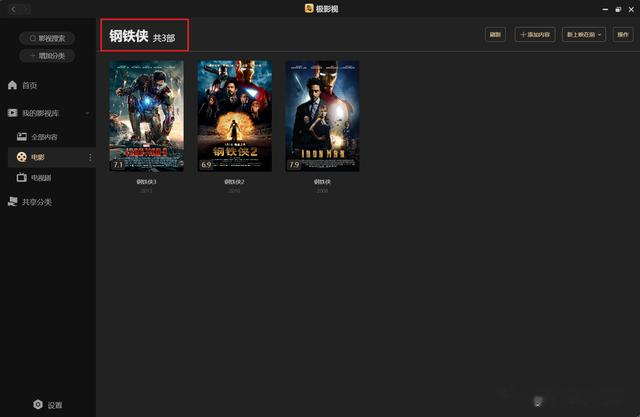This screenshot has height=417, width=640.
Task: Open the Iron Man 2008 poster rated 7.9
Action: click(322, 116)
